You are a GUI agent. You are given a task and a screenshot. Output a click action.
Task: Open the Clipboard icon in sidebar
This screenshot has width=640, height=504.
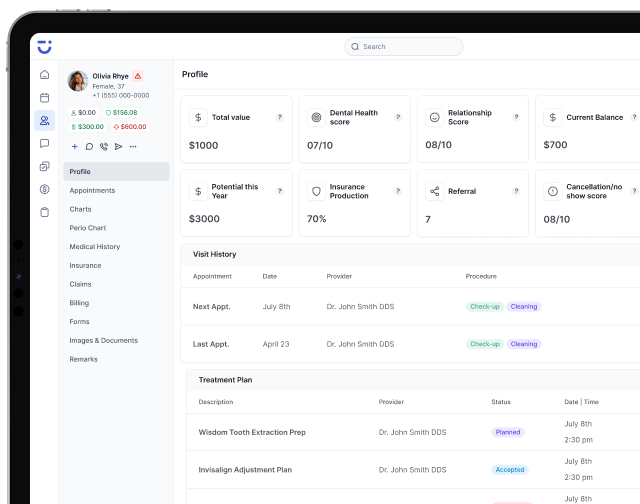[44, 212]
